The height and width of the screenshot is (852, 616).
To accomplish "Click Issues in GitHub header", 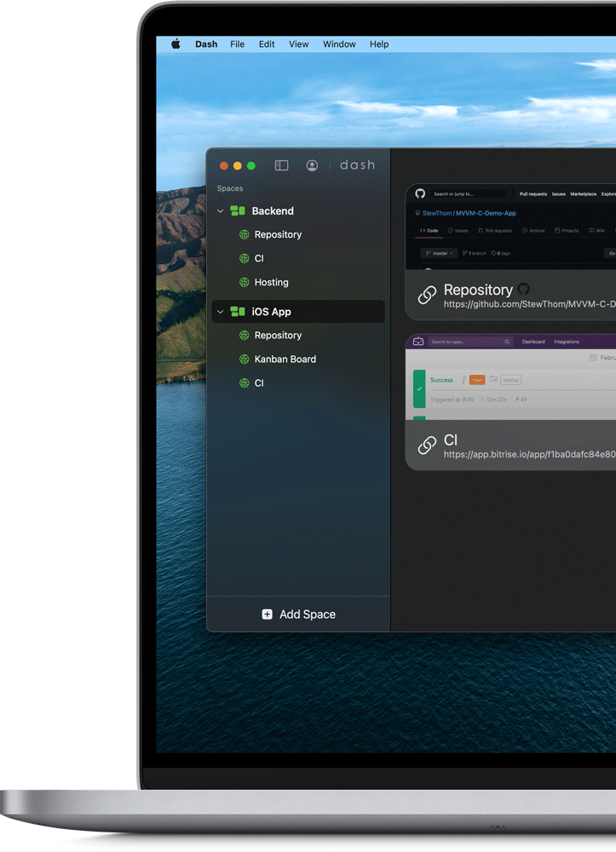I will [x=558, y=194].
